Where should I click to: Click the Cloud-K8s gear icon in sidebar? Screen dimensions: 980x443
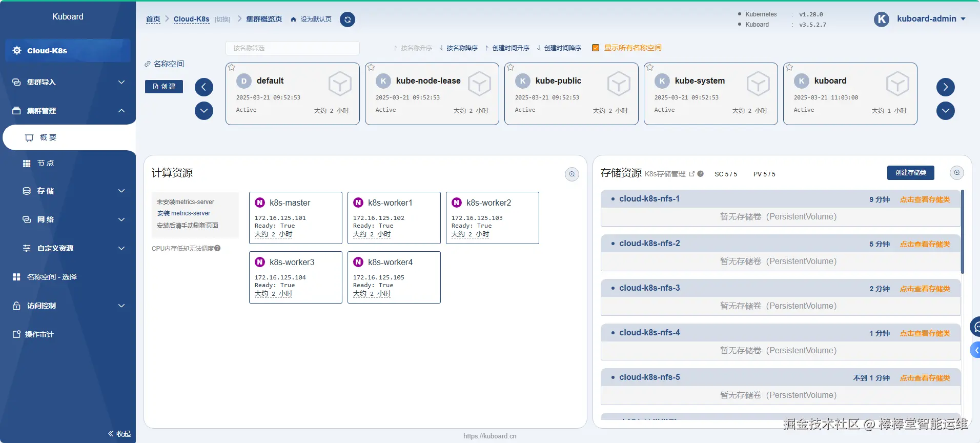(x=17, y=50)
